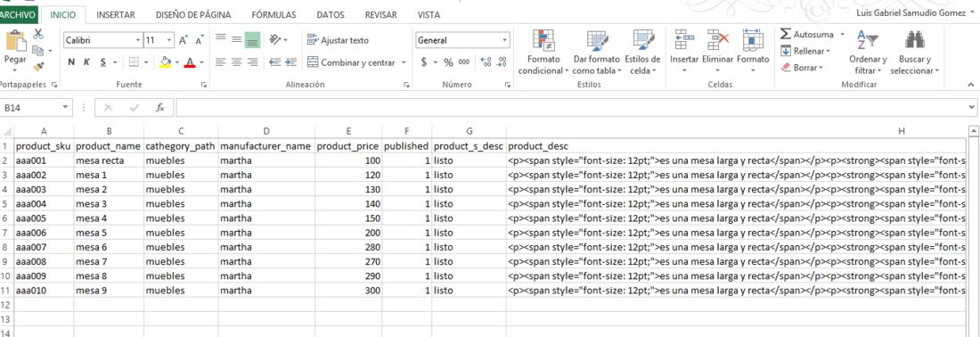Toggle bold N formatting
980x337 pixels.
(x=71, y=62)
